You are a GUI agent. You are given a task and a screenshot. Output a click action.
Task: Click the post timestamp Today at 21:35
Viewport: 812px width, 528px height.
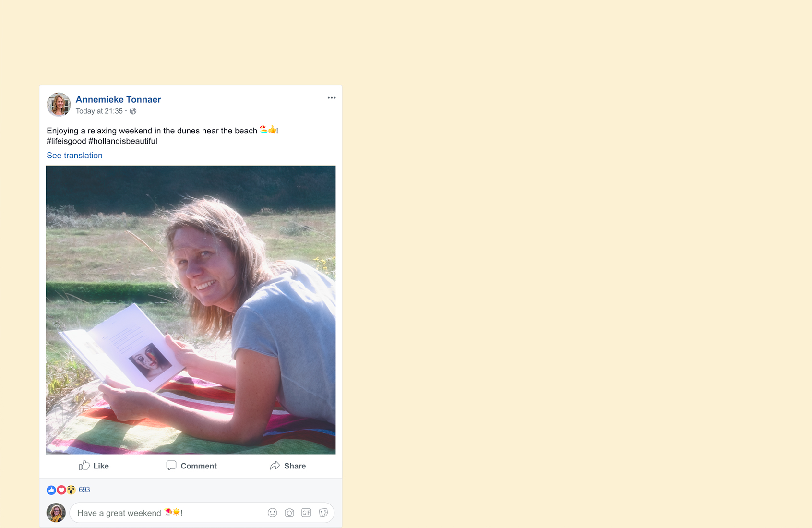point(99,111)
